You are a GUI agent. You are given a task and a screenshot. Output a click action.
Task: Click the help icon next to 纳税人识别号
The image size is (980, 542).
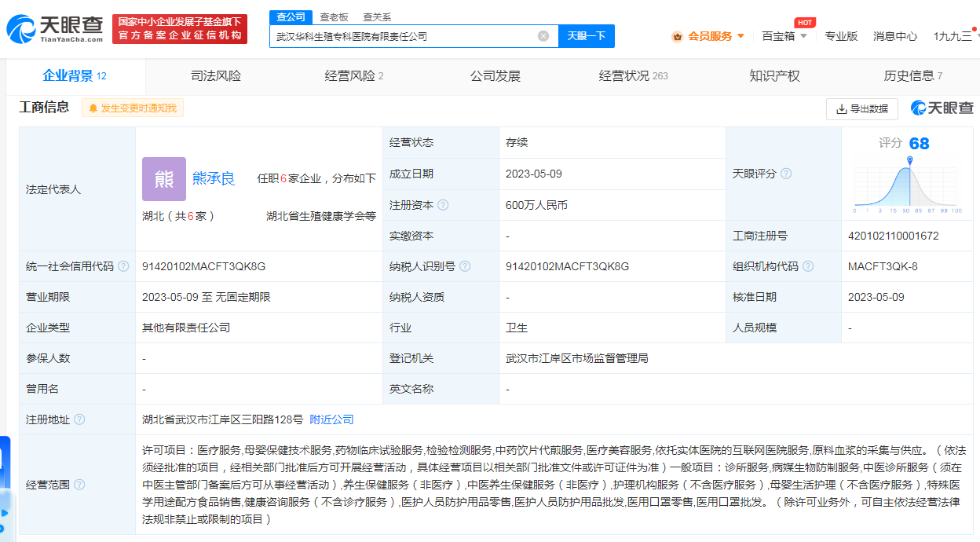(x=465, y=266)
